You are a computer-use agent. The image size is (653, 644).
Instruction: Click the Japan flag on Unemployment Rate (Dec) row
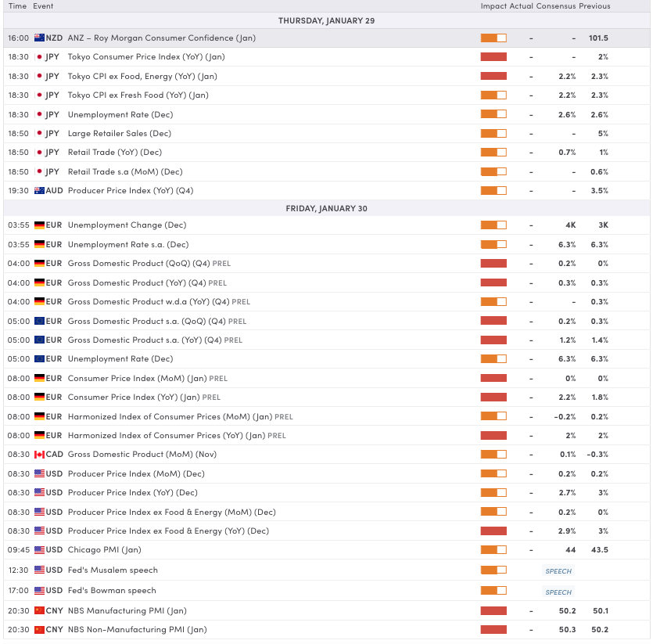pos(39,114)
